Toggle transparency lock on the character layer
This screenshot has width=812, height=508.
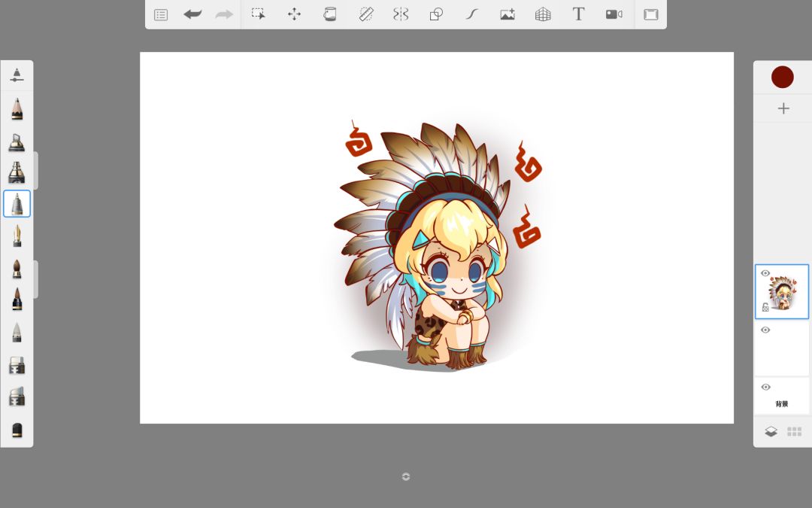coord(765,307)
